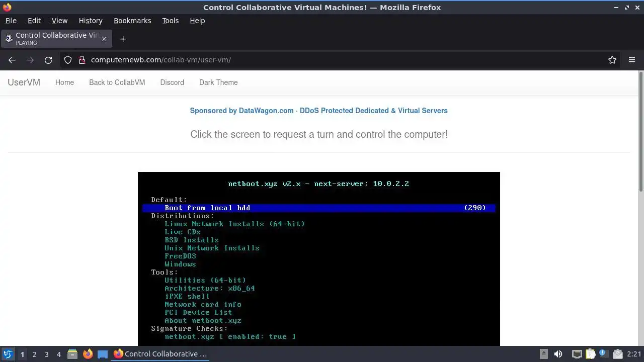Switch to workspace 2
The width and height of the screenshot is (644, 362).
point(34,354)
